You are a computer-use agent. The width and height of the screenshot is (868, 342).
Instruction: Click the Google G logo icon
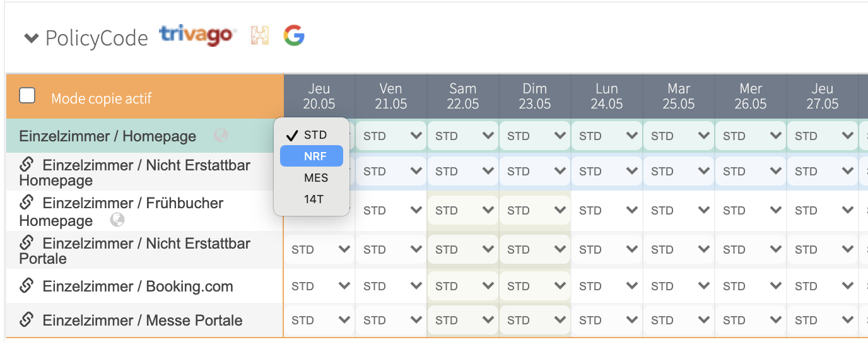click(294, 35)
